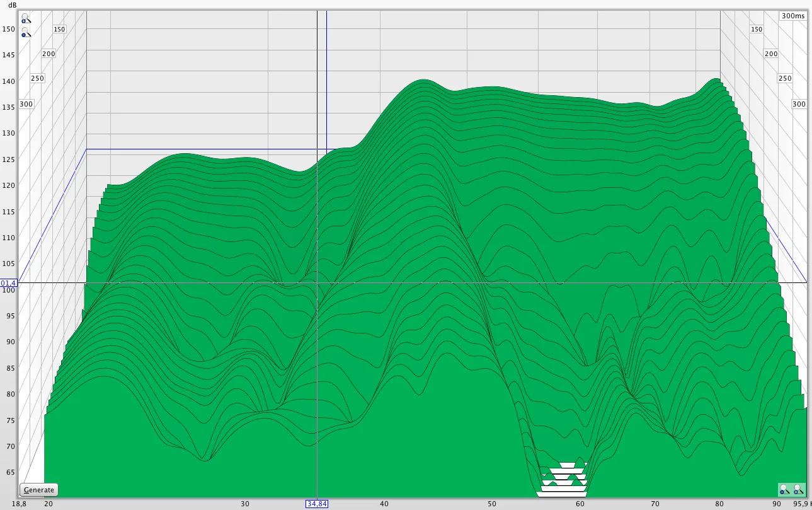Screen dimensions: 812x510
Task: Click the right-side 150 time marker
Action: click(757, 29)
